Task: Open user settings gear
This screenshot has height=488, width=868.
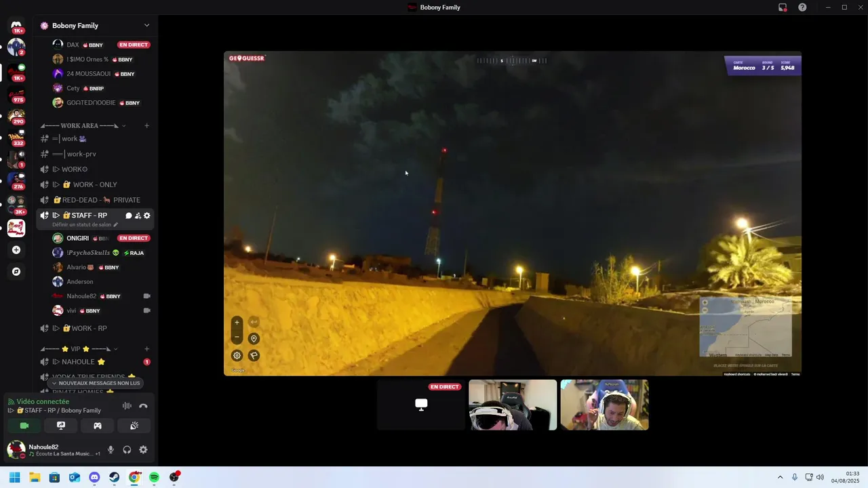Action: pyautogui.click(x=143, y=449)
